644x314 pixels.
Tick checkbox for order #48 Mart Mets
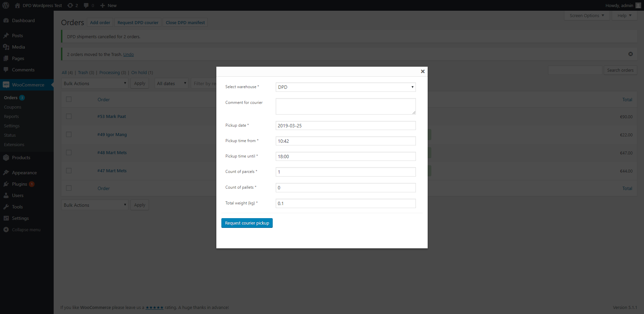pos(69,152)
